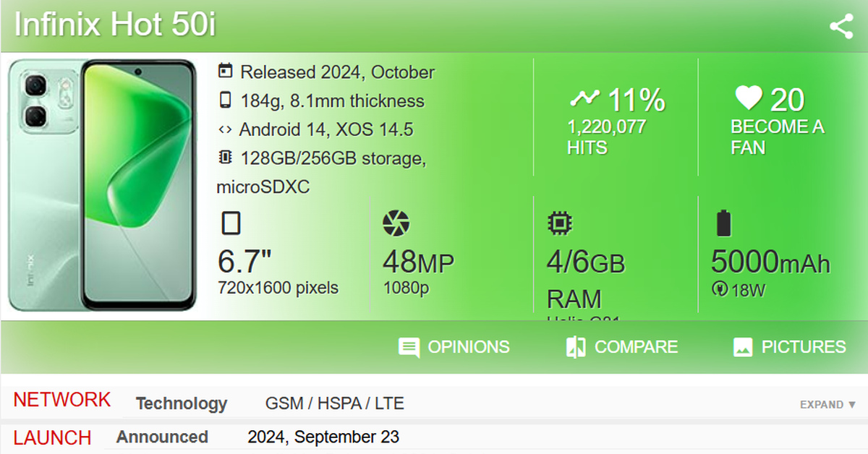Open the Compare phones page

tap(622, 347)
